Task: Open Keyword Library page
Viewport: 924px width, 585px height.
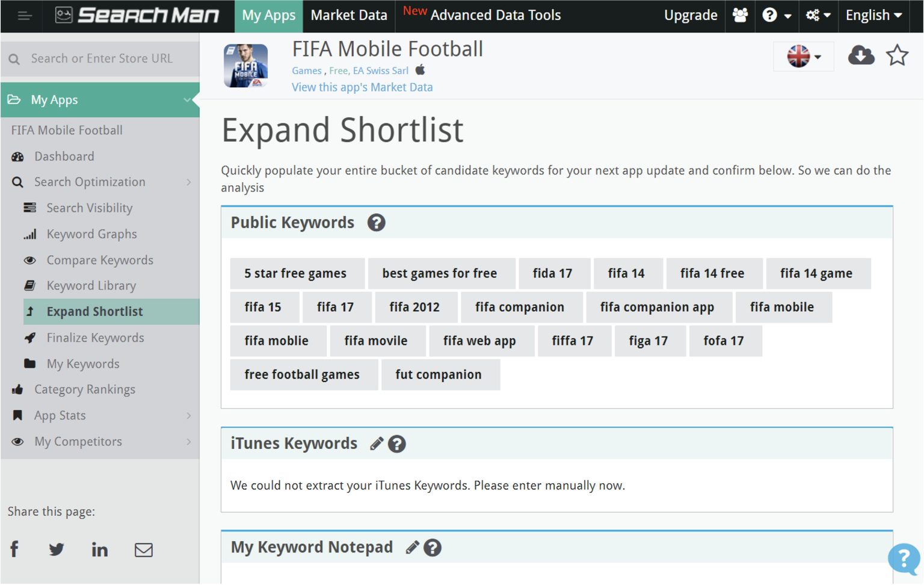Action: pyautogui.click(x=91, y=286)
